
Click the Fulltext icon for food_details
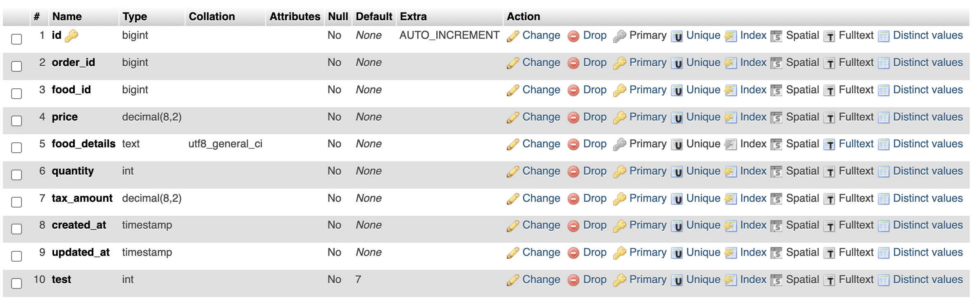click(x=829, y=144)
